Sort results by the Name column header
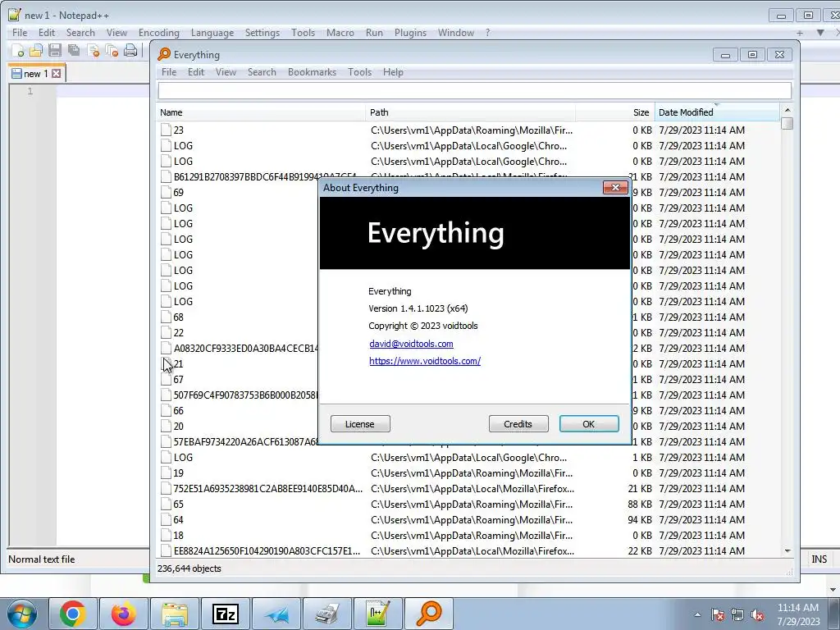This screenshot has height=630, width=840. pos(262,112)
